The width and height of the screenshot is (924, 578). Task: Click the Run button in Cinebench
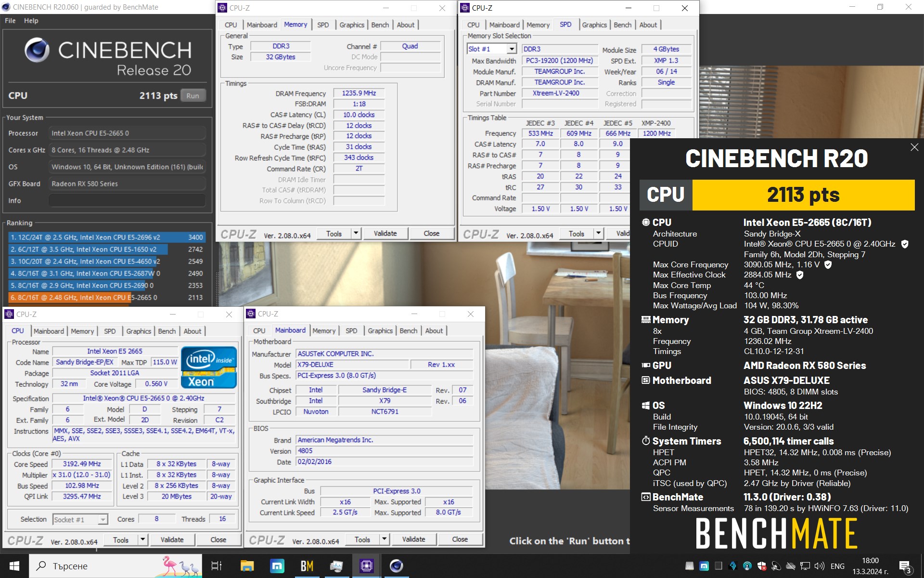(193, 95)
